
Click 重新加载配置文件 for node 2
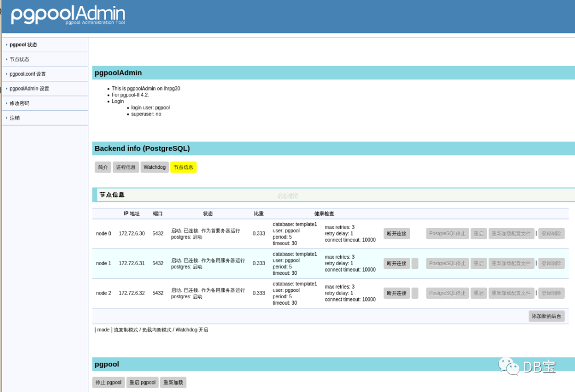[511, 293]
